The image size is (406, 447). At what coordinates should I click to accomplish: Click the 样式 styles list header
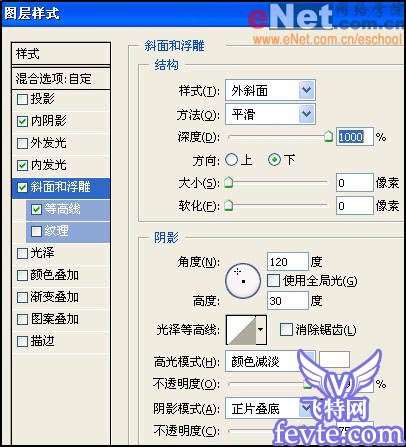pyautogui.click(x=61, y=53)
